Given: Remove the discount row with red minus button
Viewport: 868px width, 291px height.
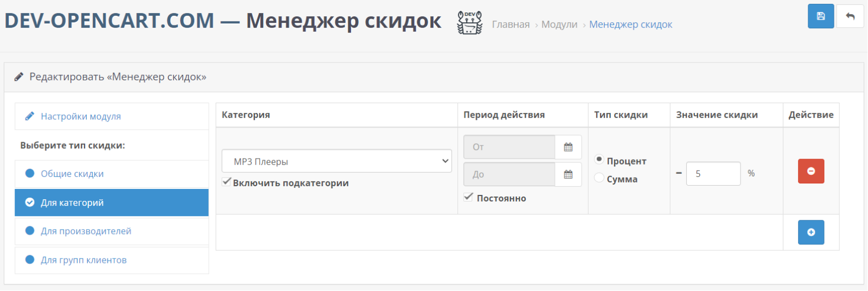Looking at the screenshot, I should 811,171.
